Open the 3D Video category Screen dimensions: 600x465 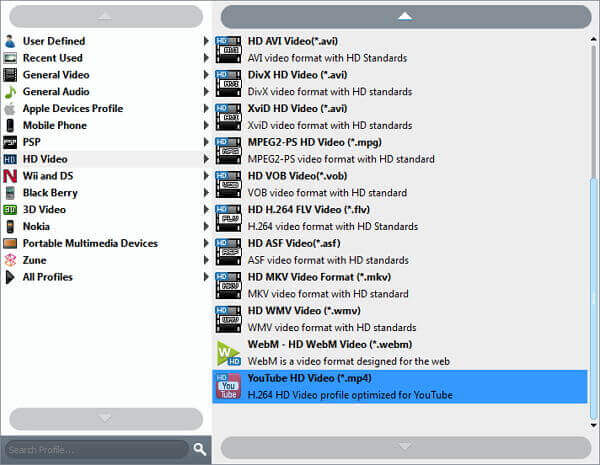(x=106, y=209)
